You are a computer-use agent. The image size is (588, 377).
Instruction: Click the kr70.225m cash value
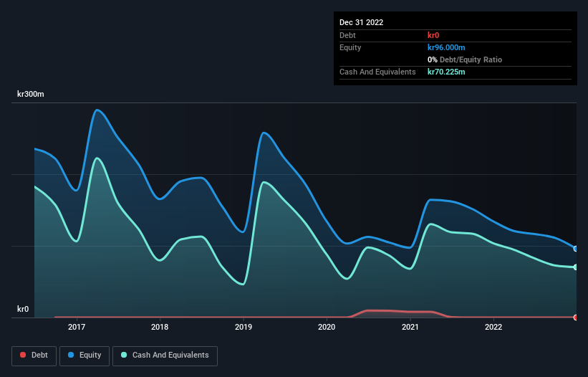click(x=446, y=72)
